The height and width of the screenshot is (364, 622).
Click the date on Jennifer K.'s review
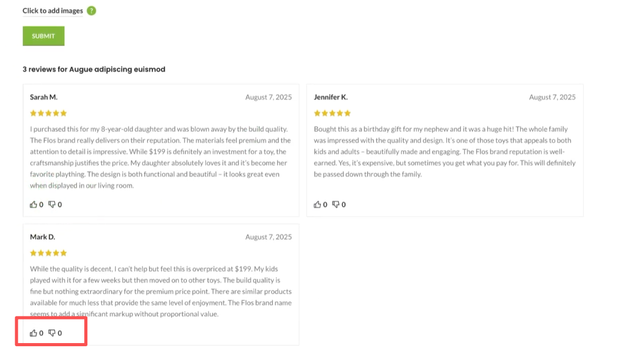tap(552, 97)
